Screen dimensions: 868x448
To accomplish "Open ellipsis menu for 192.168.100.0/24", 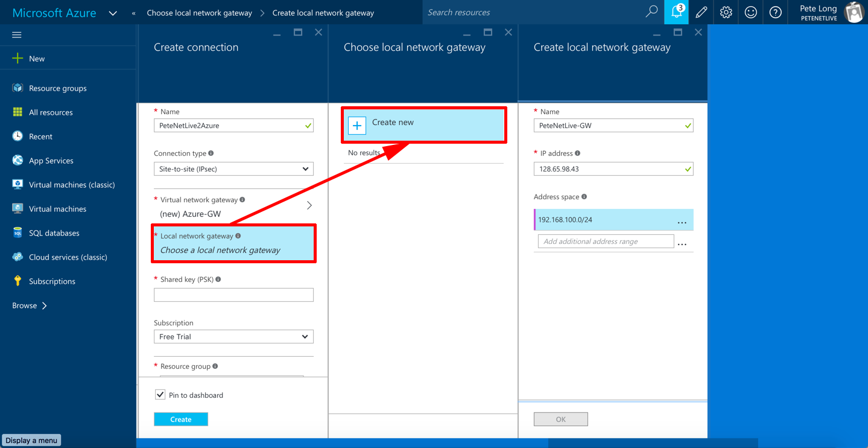I will point(682,222).
